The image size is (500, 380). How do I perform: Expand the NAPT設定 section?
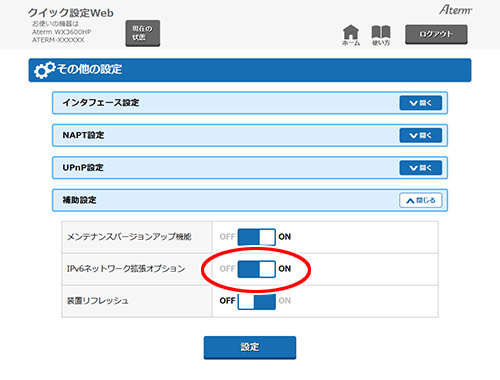[421, 135]
